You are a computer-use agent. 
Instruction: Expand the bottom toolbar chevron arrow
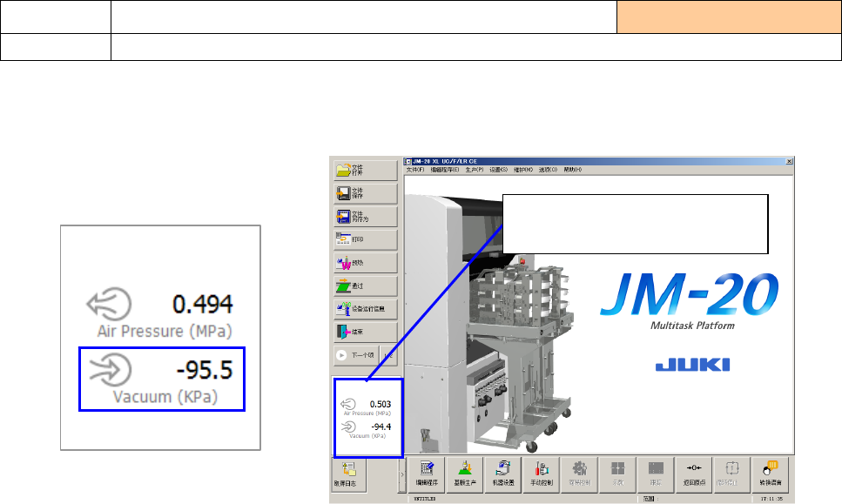click(402, 474)
